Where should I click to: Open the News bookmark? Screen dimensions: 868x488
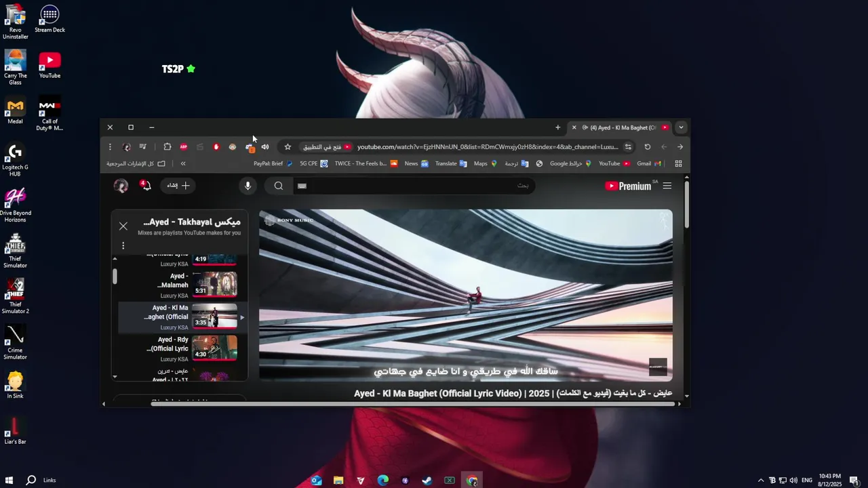pos(416,163)
